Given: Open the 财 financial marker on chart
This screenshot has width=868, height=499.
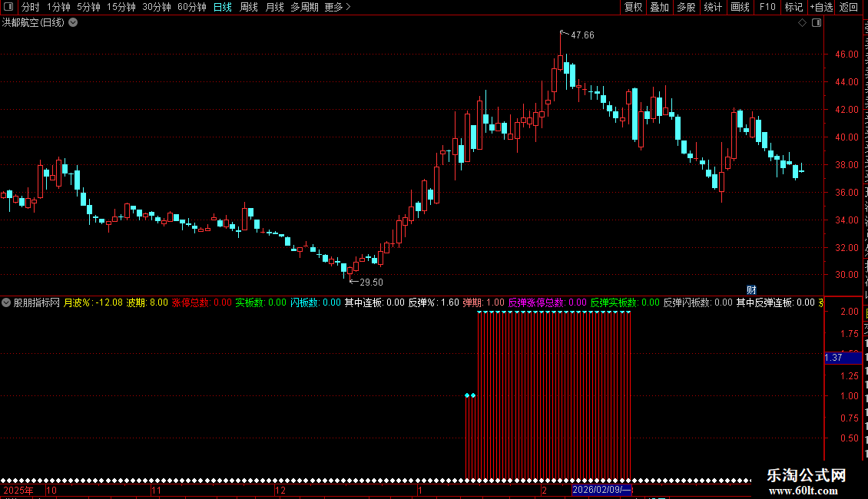Looking at the screenshot, I should tap(751, 290).
